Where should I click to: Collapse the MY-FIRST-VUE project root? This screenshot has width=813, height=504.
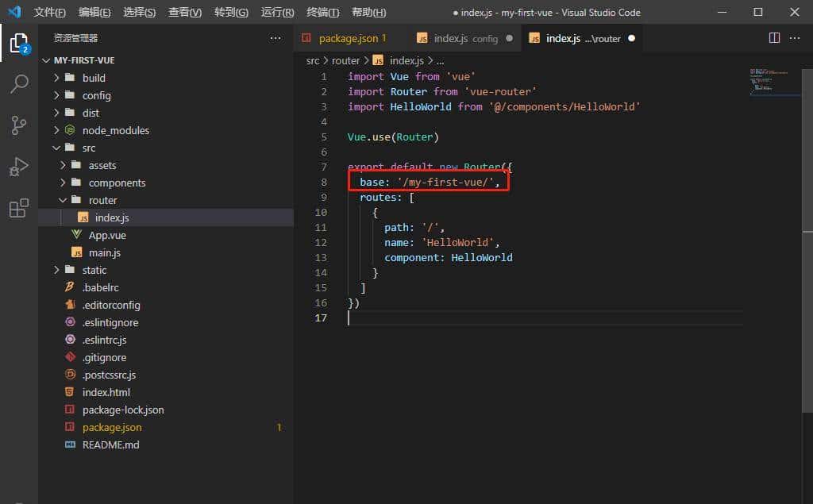click(x=84, y=60)
